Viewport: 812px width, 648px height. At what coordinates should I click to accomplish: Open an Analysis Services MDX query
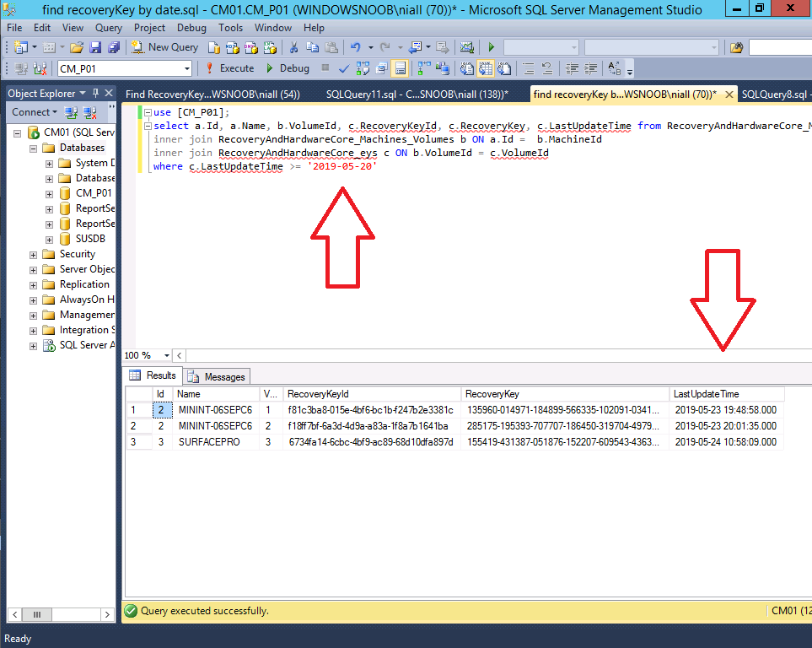pyautogui.click(x=233, y=48)
